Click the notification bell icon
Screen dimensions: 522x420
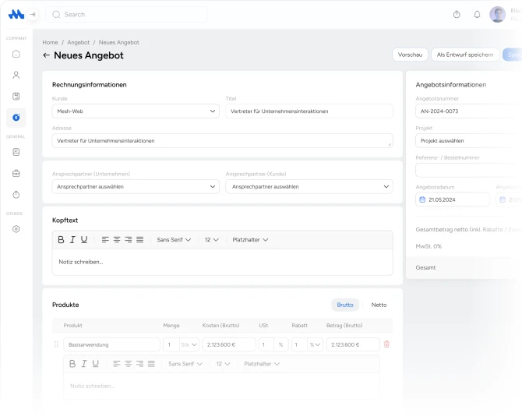tap(477, 15)
